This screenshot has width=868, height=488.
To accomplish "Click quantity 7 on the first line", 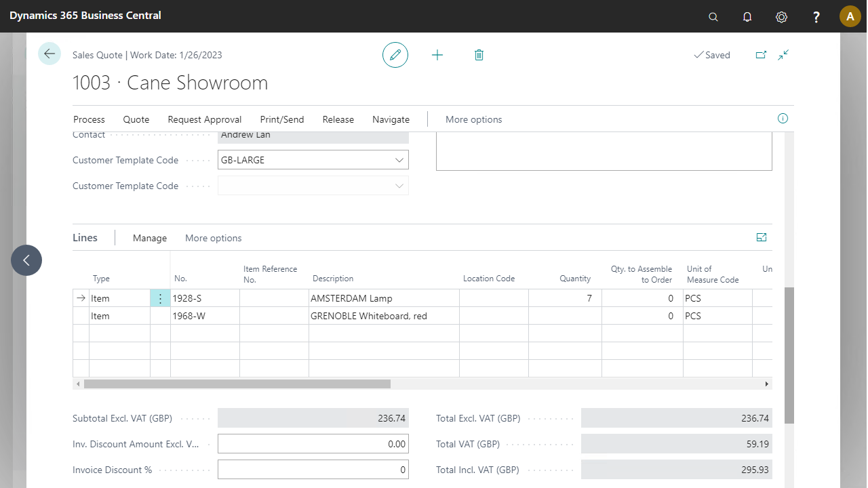I will pyautogui.click(x=565, y=298).
